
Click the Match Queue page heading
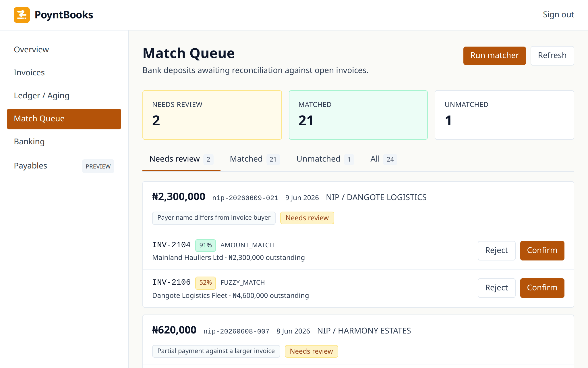189,53
